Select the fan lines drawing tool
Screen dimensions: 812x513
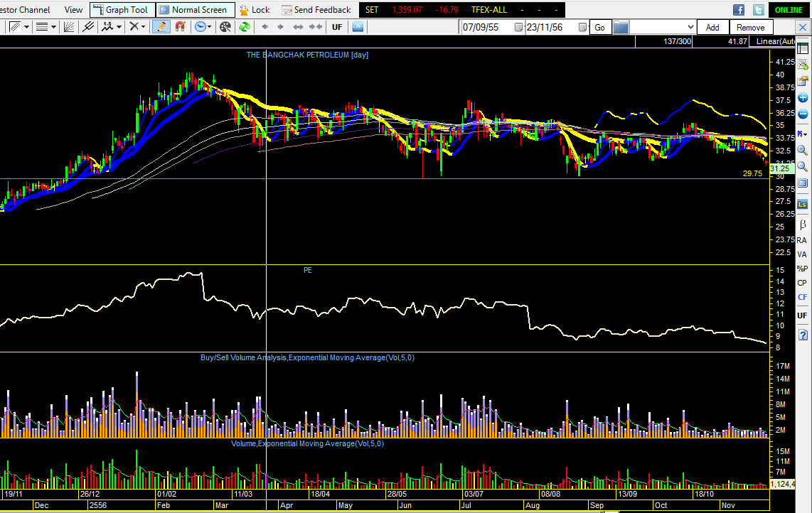[69, 27]
